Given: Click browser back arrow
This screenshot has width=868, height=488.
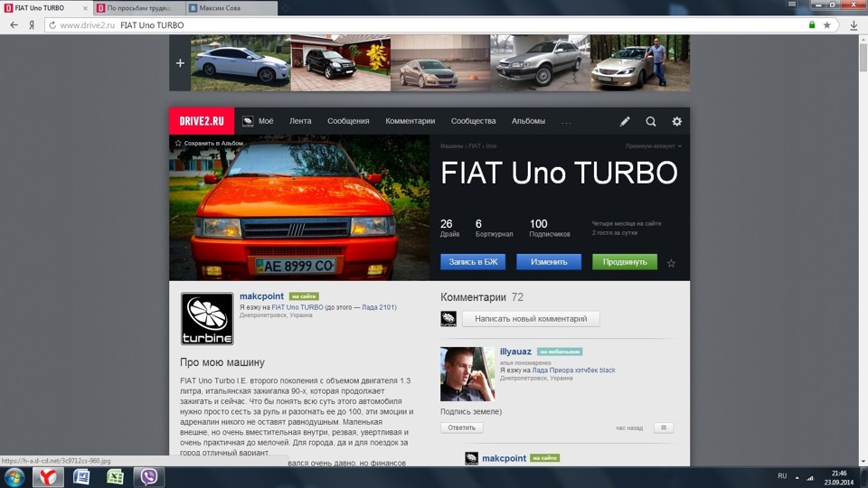Looking at the screenshot, I should [x=14, y=25].
